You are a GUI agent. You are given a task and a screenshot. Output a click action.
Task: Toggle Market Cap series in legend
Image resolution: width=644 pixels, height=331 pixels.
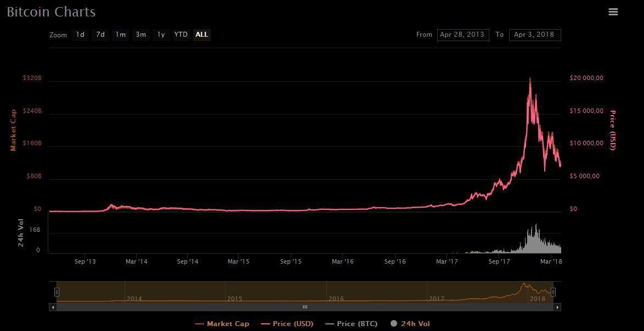[223, 324]
